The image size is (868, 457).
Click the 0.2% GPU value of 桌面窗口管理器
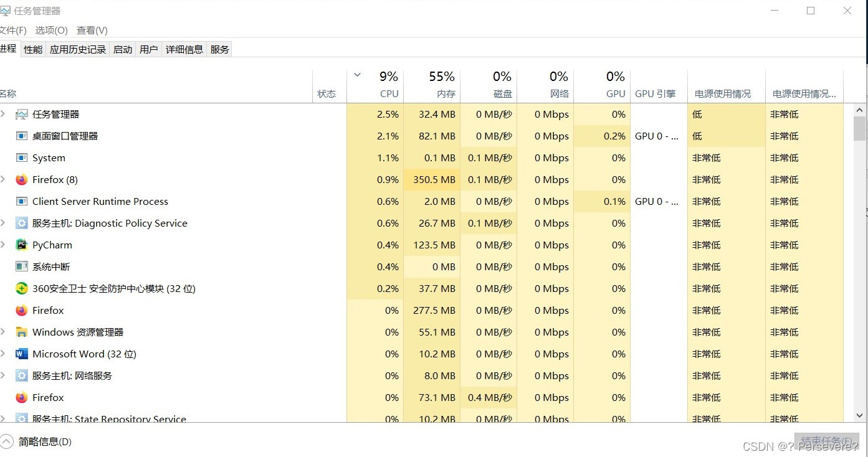tap(614, 136)
